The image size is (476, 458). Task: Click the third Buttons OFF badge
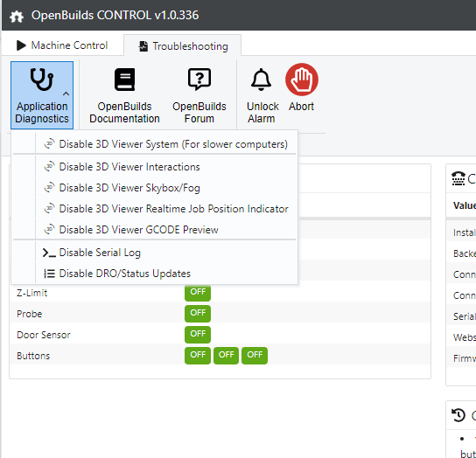tap(255, 355)
